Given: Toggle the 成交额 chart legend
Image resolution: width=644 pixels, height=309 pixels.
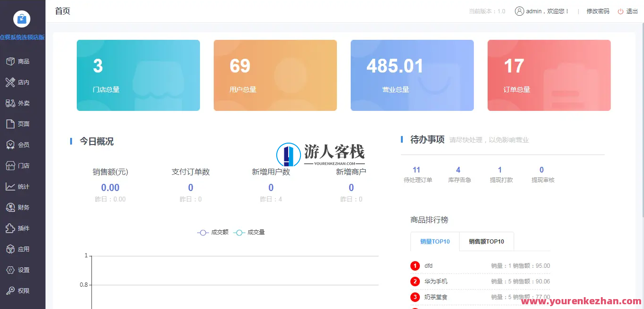Looking at the screenshot, I should click(x=213, y=232).
